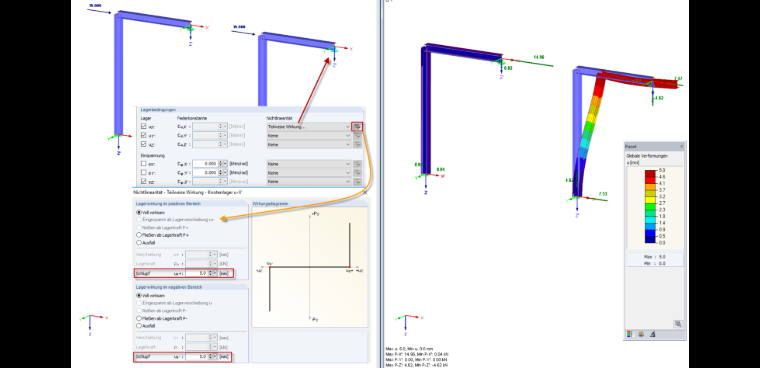
Task: Enable the φX' restraint checkbox
Action: [143, 164]
